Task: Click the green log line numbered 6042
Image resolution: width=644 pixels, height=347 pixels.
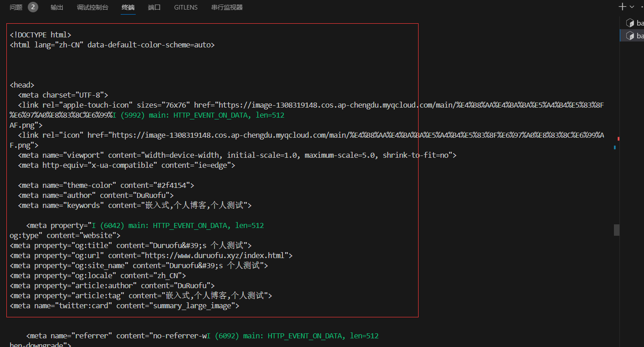Action: point(178,226)
